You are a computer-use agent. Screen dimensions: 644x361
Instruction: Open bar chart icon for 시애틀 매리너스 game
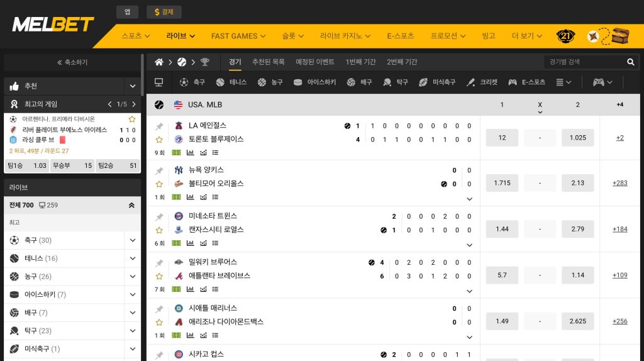[190, 335]
